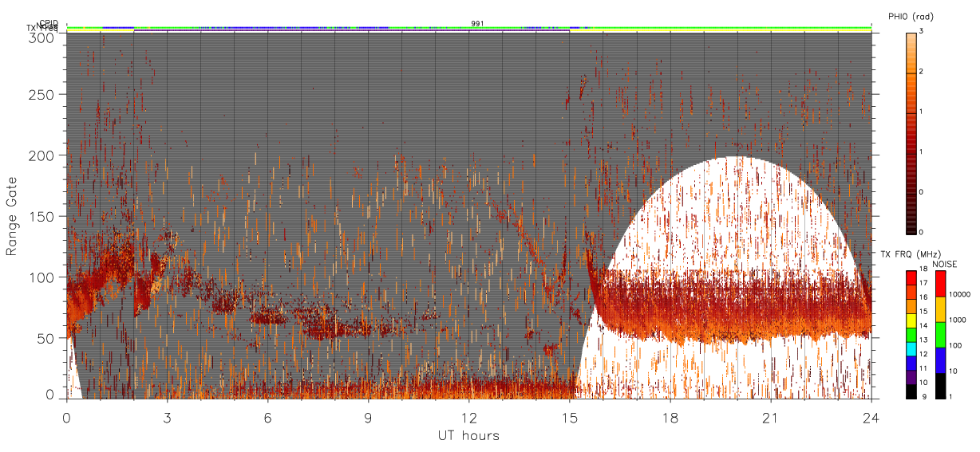The height and width of the screenshot is (452, 980).
Task: Click the '18' tick label on the UT hours axis
Action: tap(670, 418)
